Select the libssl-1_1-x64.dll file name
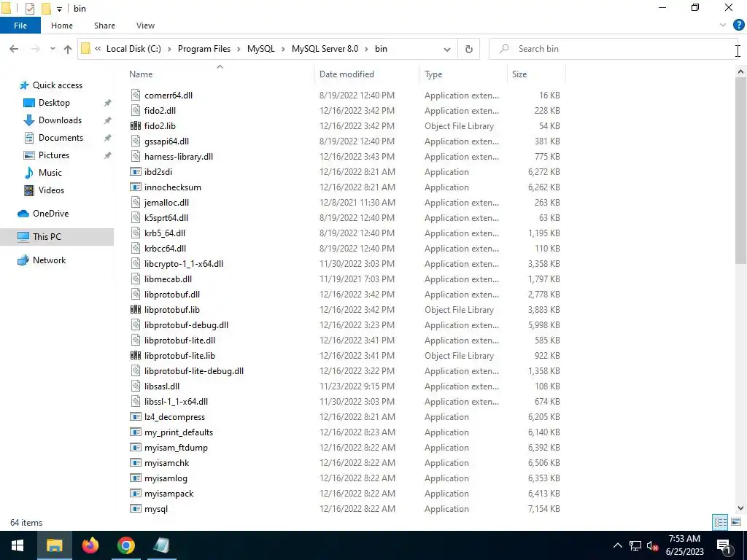Image resolution: width=747 pixels, height=560 pixels. pyautogui.click(x=176, y=402)
